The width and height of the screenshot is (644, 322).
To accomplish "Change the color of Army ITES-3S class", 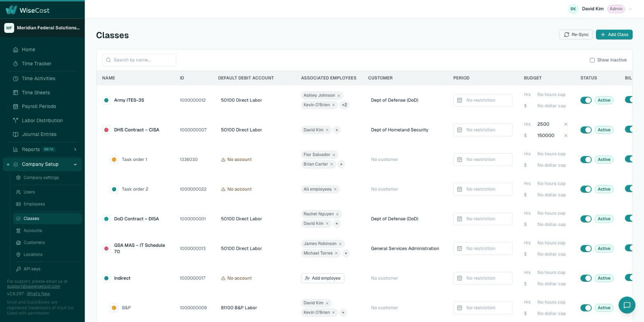I will click(x=106, y=100).
